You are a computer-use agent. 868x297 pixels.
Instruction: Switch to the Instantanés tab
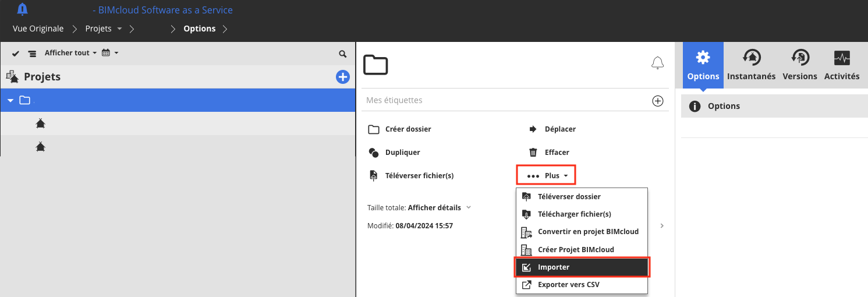751,65
